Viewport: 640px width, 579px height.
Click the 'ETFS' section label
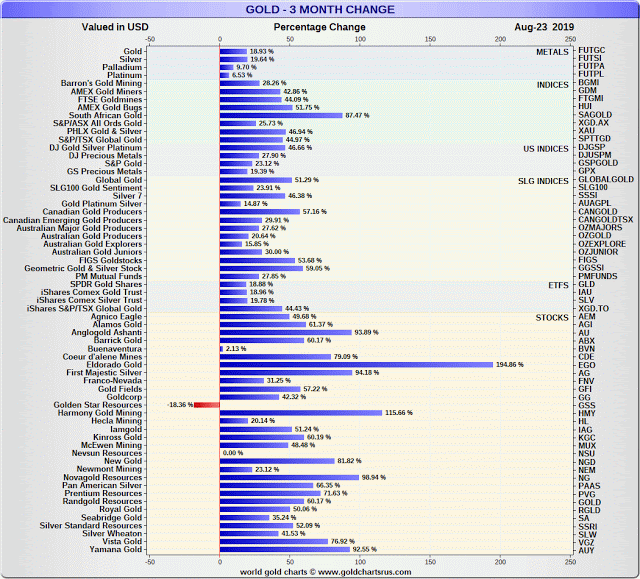(558, 285)
